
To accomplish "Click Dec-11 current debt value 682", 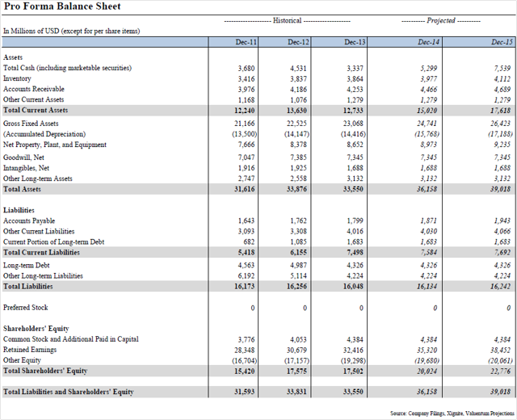I will [x=249, y=242].
